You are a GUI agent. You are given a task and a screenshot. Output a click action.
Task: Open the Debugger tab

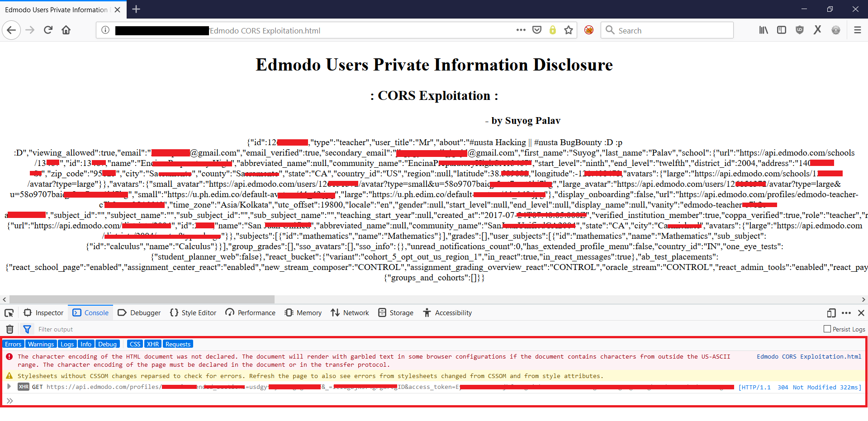coord(139,313)
